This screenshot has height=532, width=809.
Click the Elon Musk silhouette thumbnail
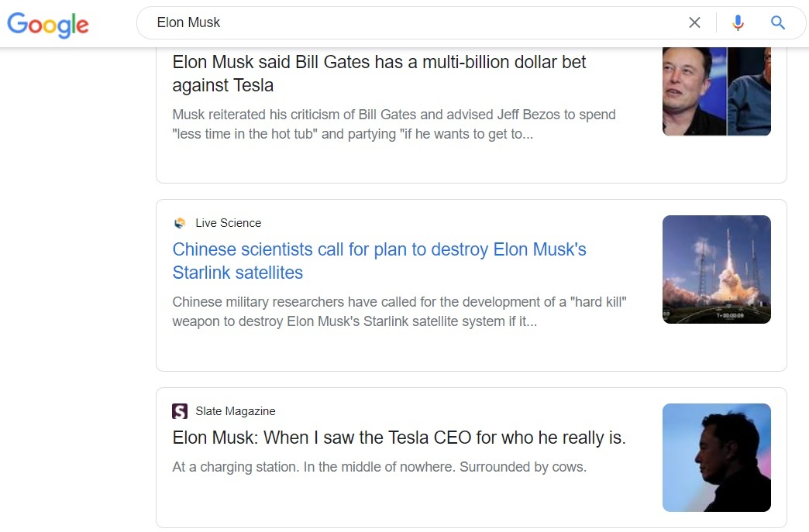pos(716,458)
